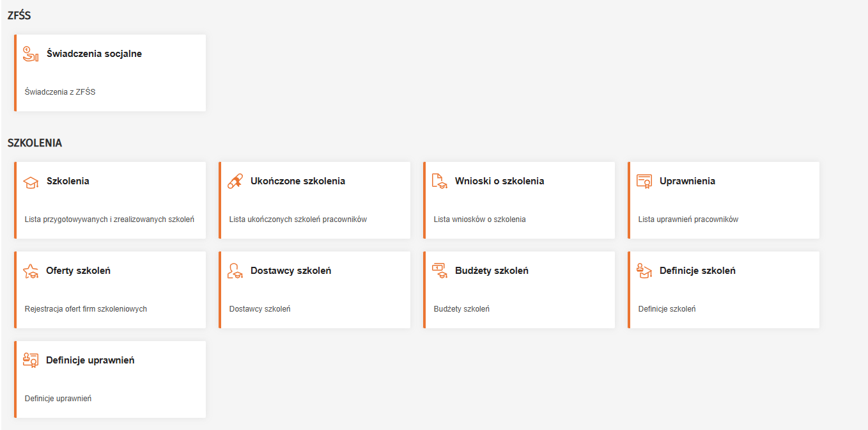Open the Świadczenia socjalne title link

pyautogui.click(x=94, y=54)
